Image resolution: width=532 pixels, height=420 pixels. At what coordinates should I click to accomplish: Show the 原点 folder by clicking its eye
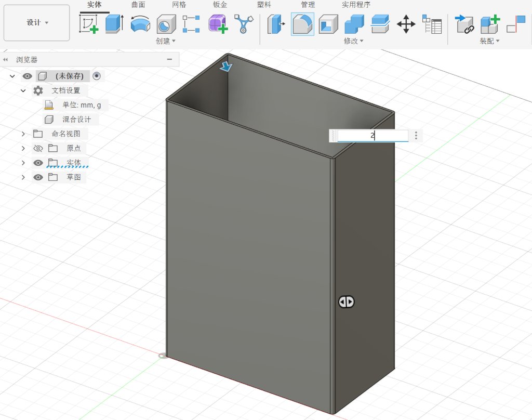tap(38, 148)
